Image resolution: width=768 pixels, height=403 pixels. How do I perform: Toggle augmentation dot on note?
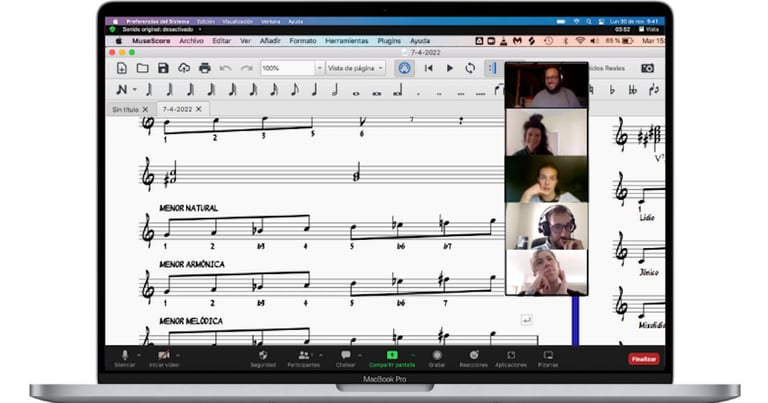point(418,93)
